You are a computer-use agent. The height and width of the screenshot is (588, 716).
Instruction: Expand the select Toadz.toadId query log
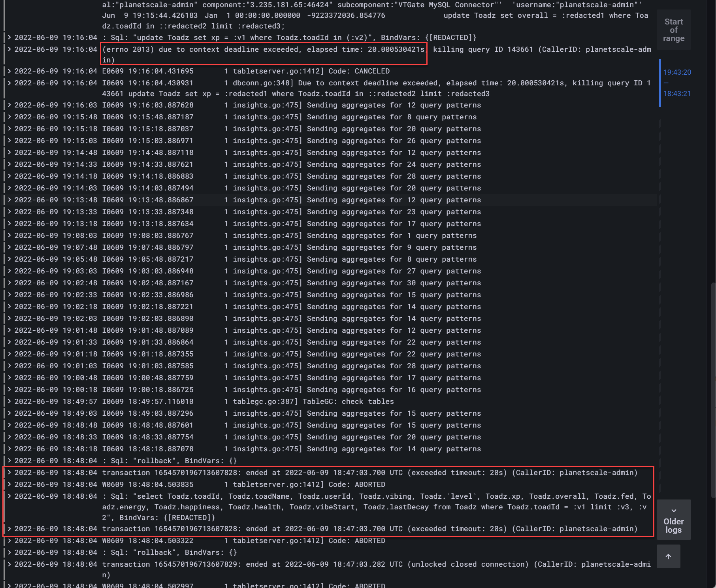coord(9,496)
